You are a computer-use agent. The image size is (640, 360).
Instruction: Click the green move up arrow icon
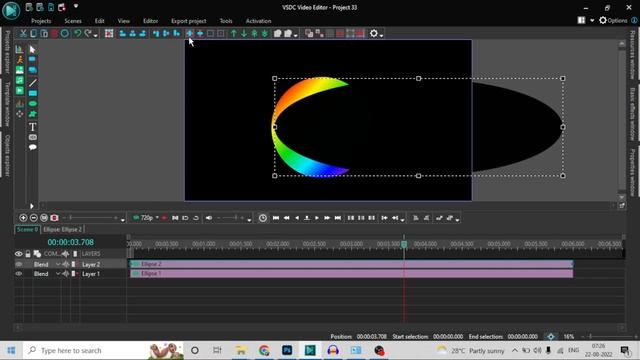[x=233, y=33]
